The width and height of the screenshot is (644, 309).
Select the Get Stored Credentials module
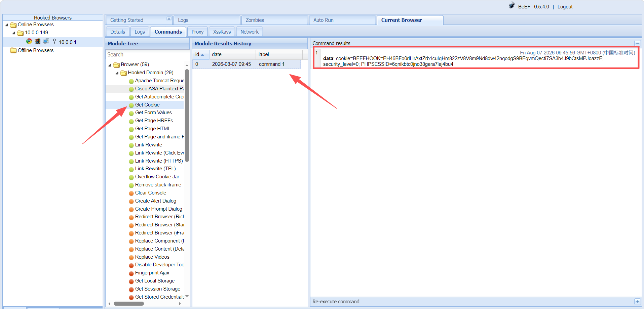159,297
